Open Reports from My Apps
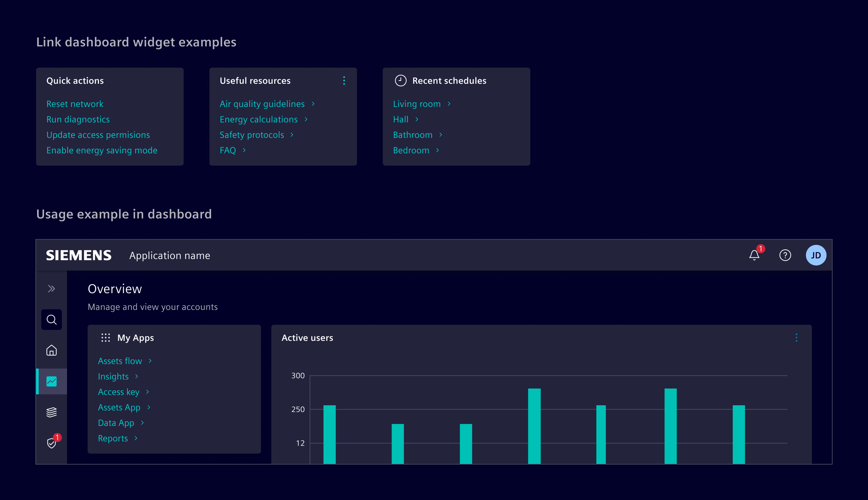Image resolution: width=868 pixels, height=500 pixels. [113, 438]
